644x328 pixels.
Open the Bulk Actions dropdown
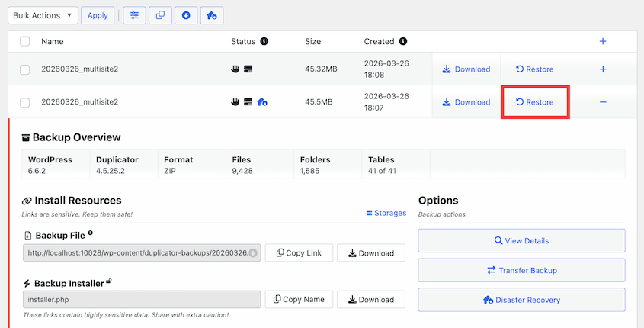(x=42, y=15)
